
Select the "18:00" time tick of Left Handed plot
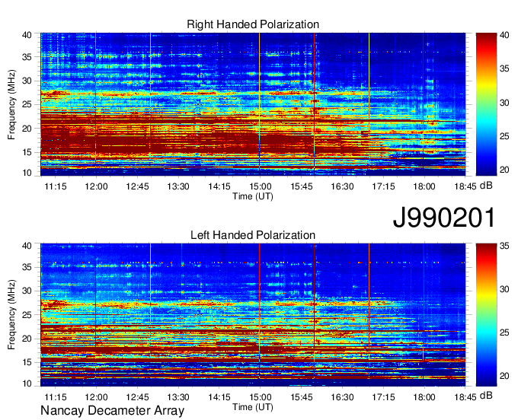pyautogui.click(x=424, y=397)
